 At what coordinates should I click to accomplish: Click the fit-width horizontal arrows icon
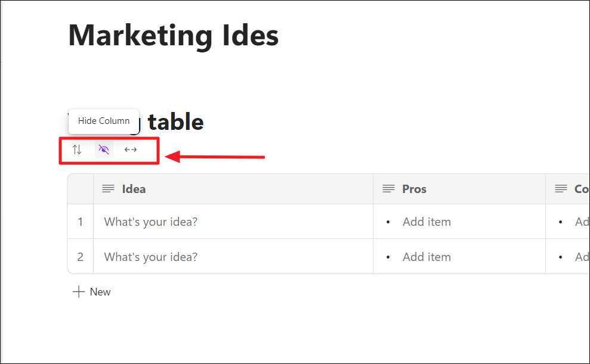131,150
